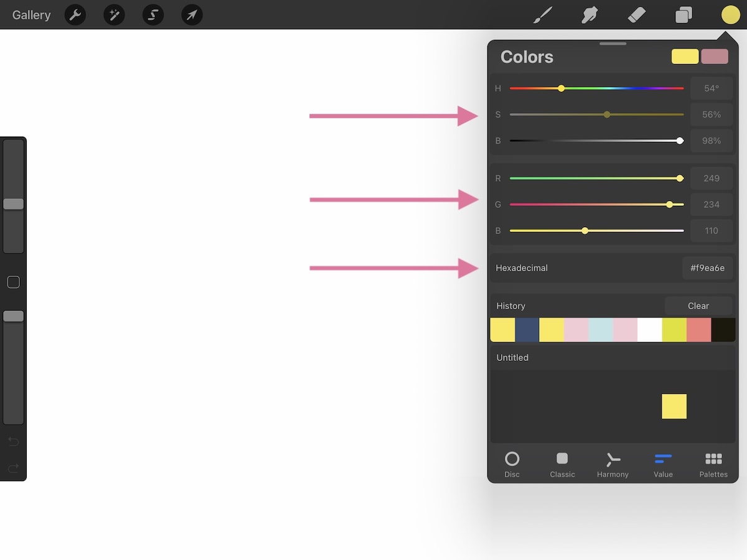Viewport: 747px width, 560px height.
Task: Switch to the Harmony color tab
Action: (x=613, y=465)
